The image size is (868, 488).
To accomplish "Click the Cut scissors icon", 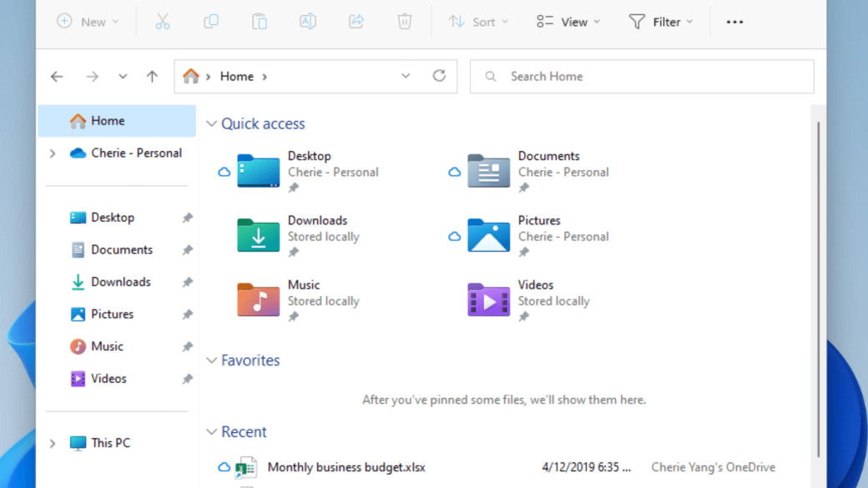I will [162, 22].
